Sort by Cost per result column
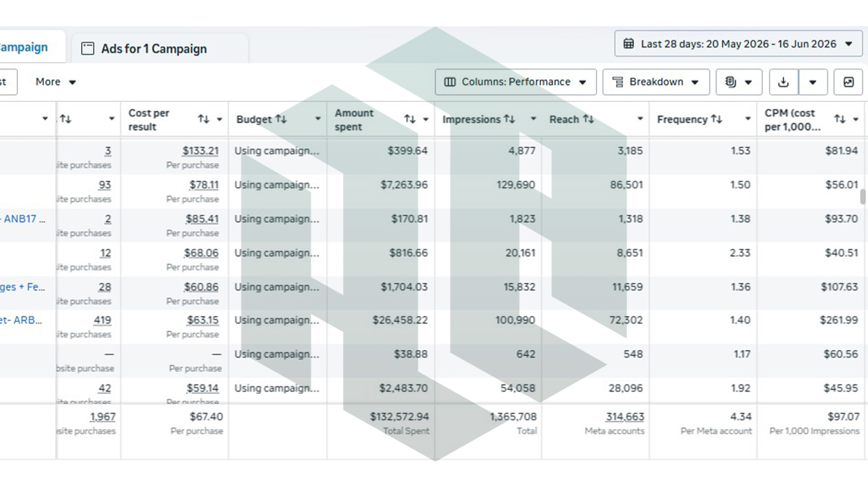The width and height of the screenshot is (868, 488). [203, 119]
